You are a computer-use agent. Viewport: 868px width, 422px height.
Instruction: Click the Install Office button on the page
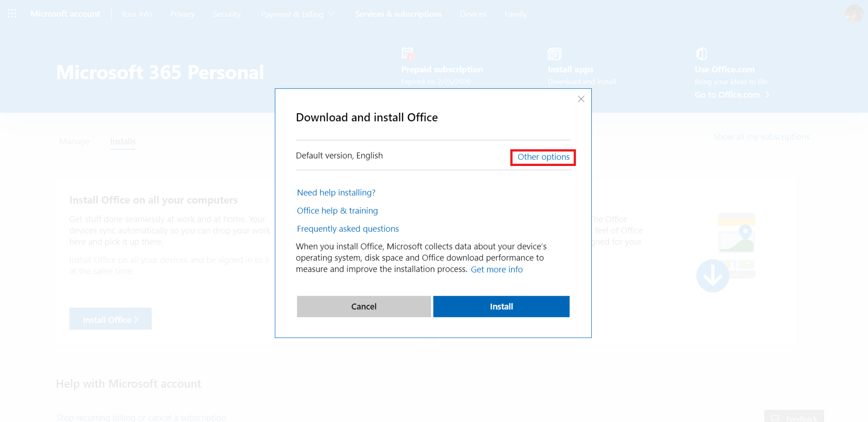[x=110, y=319]
